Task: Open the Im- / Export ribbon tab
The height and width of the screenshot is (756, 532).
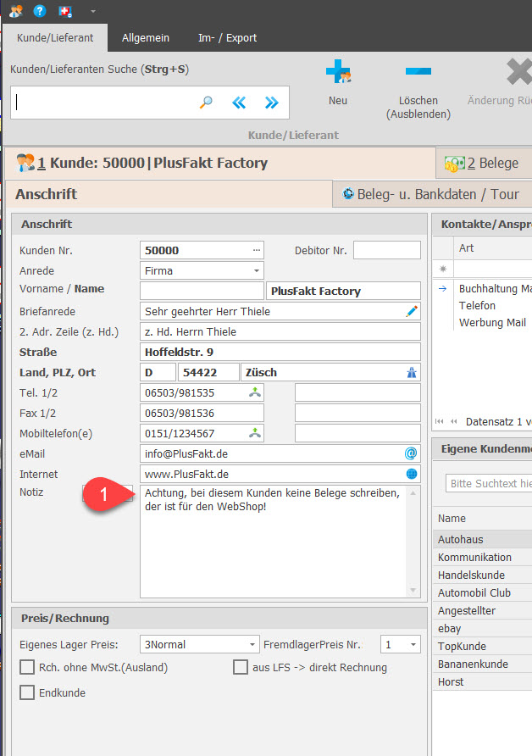Action: [x=227, y=37]
